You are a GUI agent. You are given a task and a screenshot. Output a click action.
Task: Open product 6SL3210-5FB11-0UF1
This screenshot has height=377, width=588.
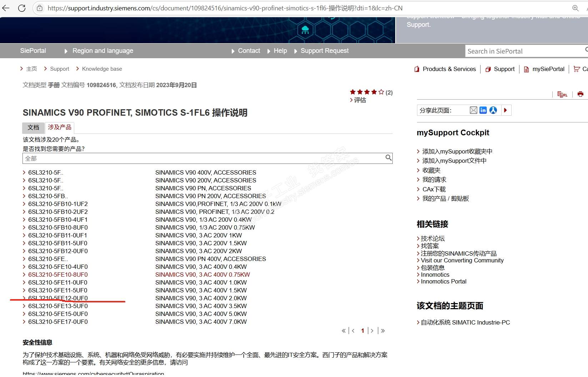tap(58, 236)
